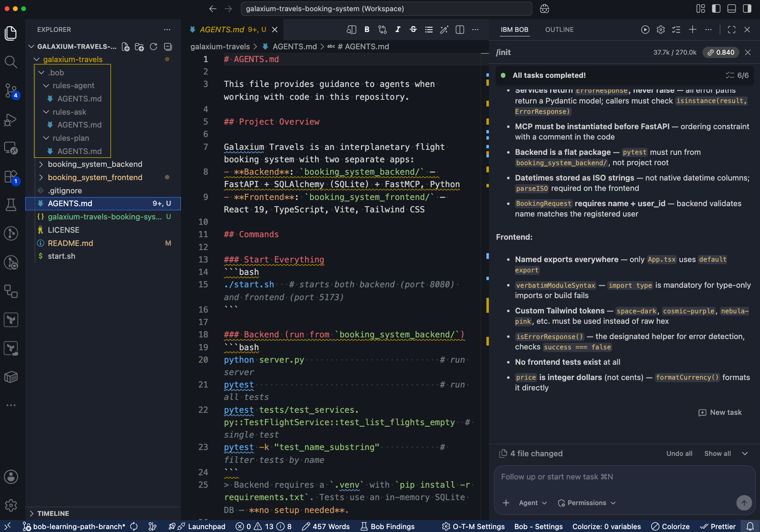
Task: Collapse the galaxium-travels folder
Action: coord(37,59)
